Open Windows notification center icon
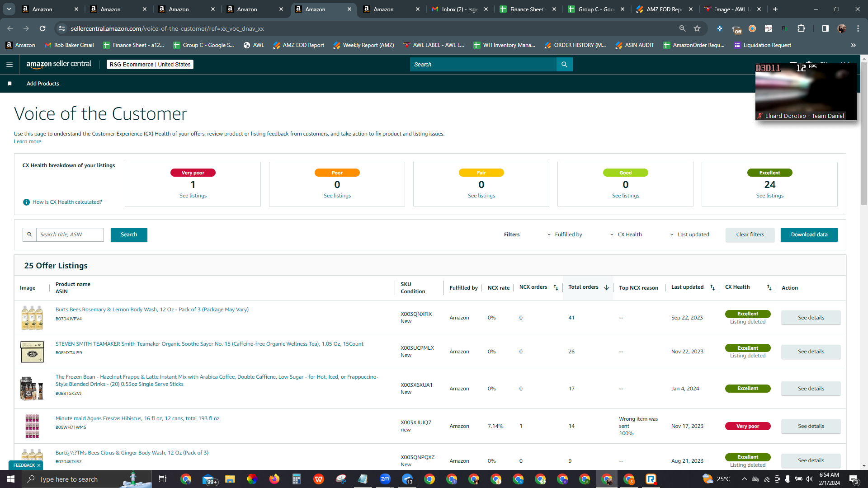The height and width of the screenshot is (488, 868). (854, 479)
